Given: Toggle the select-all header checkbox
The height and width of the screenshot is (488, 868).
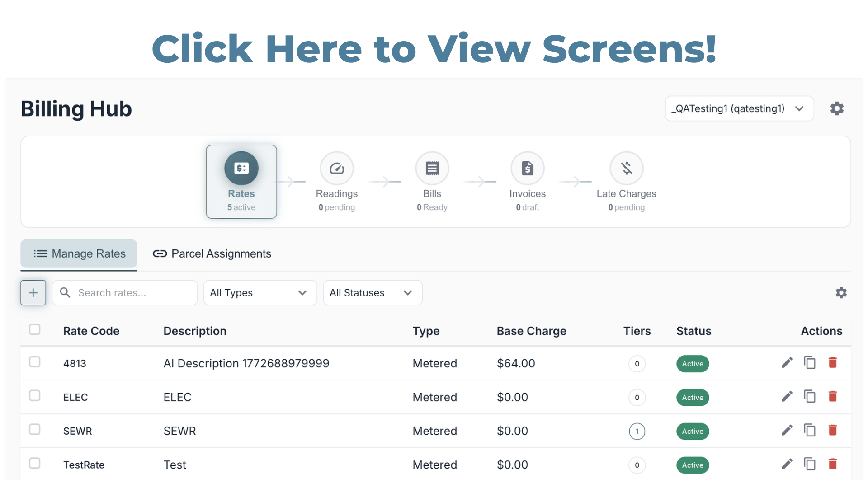Looking at the screenshot, I should point(35,329).
